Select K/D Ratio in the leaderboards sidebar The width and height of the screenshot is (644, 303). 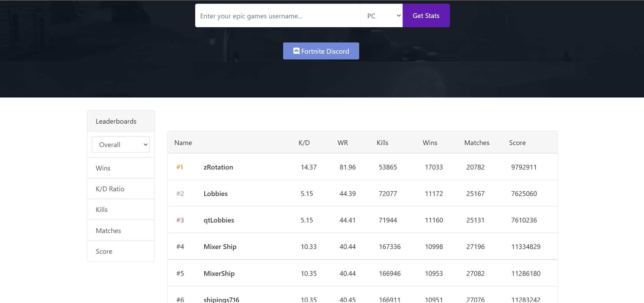point(121,189)
